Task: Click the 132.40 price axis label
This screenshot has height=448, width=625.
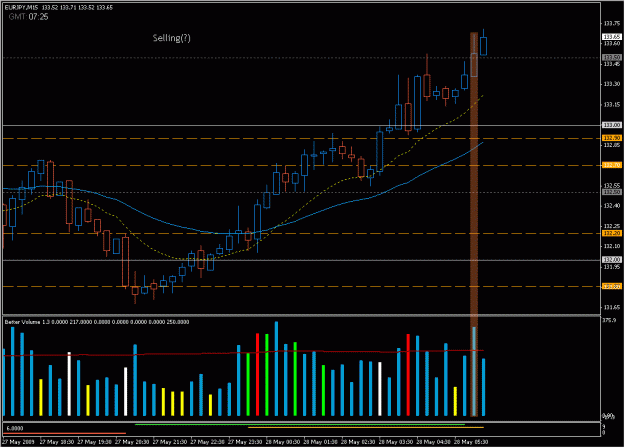Action: 611,206
